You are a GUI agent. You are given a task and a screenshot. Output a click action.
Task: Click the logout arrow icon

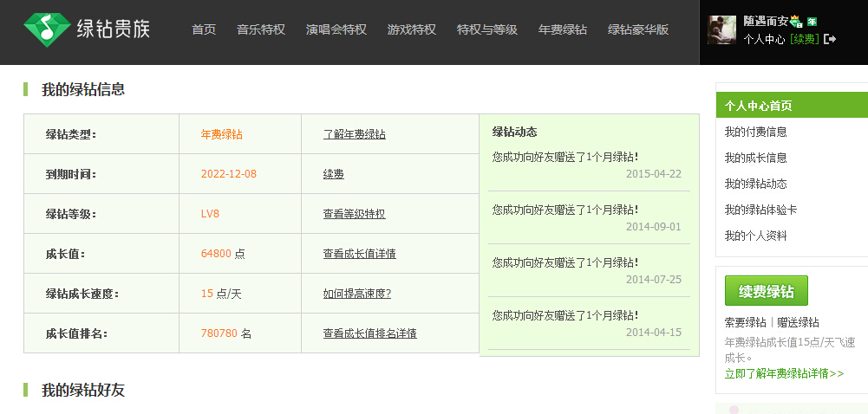pyautogui.click(x=830, y=39)
